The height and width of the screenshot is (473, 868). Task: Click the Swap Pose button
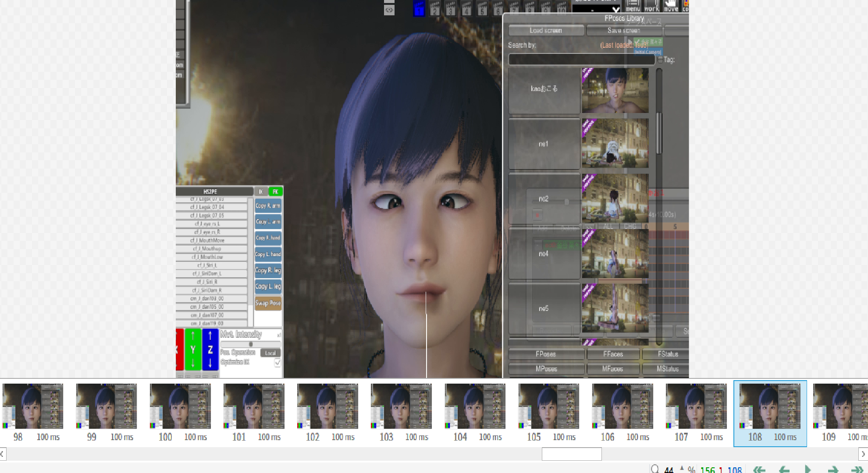click(268, 303)
